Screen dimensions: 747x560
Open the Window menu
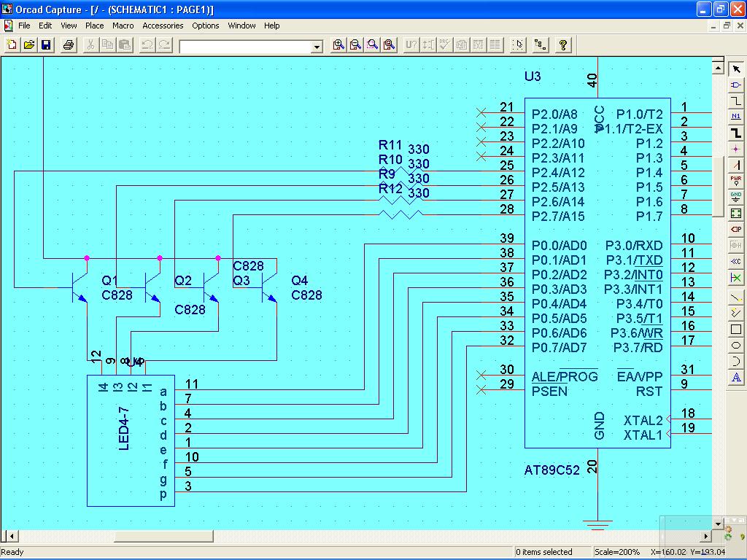[x=241, y=26]
